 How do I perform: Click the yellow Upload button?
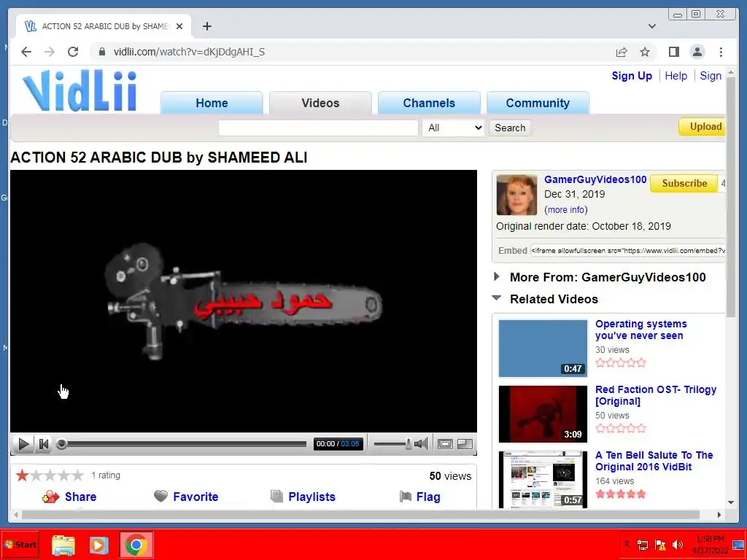coord(703,127)
